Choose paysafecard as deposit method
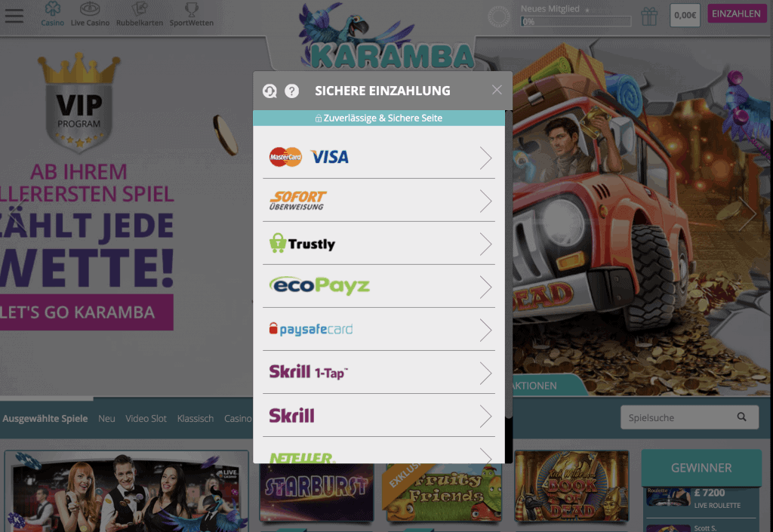773x532 pixels. tap(379, 329)
